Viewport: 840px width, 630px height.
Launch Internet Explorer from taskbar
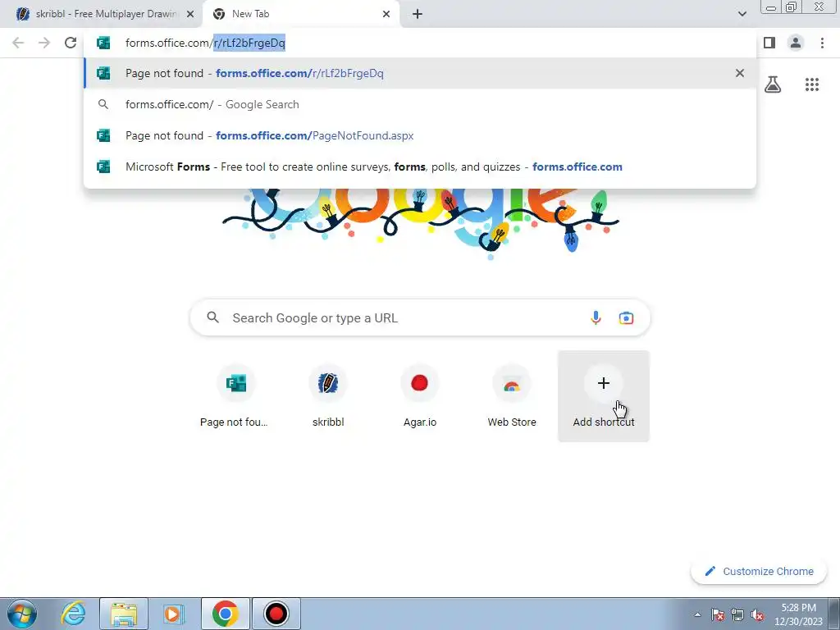(x=73, y=614)
